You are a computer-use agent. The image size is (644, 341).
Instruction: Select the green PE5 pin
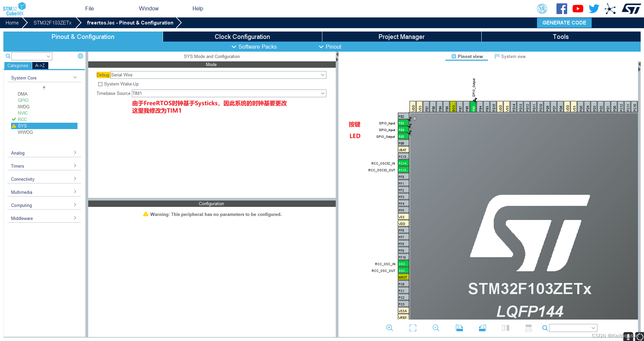tap(403, 136)
